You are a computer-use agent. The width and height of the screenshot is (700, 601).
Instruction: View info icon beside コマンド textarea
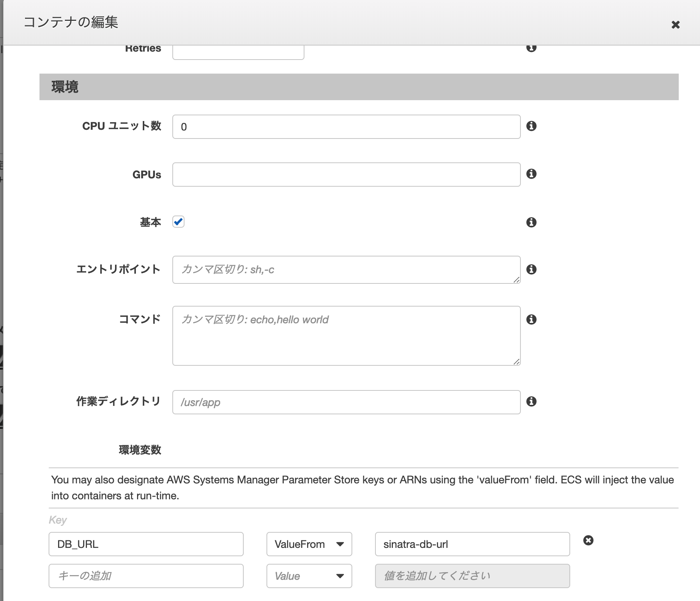coord(531,319)
